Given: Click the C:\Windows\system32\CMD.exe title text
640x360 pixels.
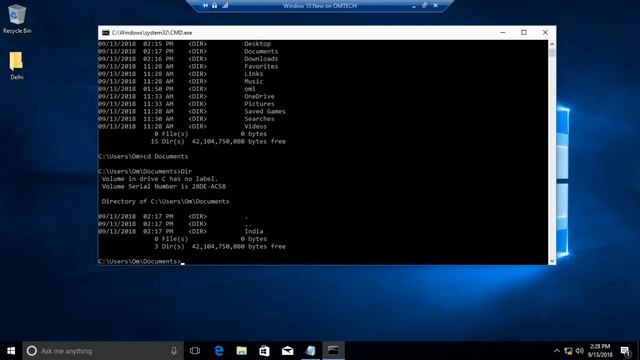Looking at the screenshot, I should (x=152, y=33).
